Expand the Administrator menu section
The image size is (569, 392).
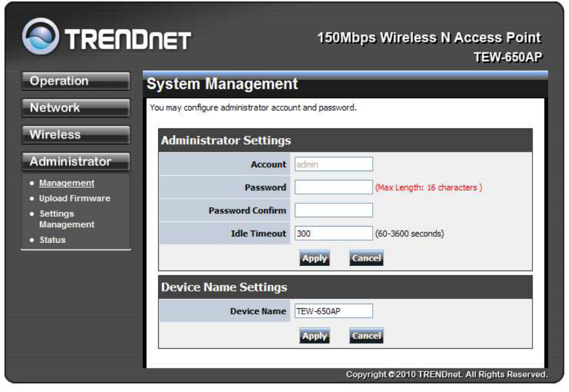point(75,161)
